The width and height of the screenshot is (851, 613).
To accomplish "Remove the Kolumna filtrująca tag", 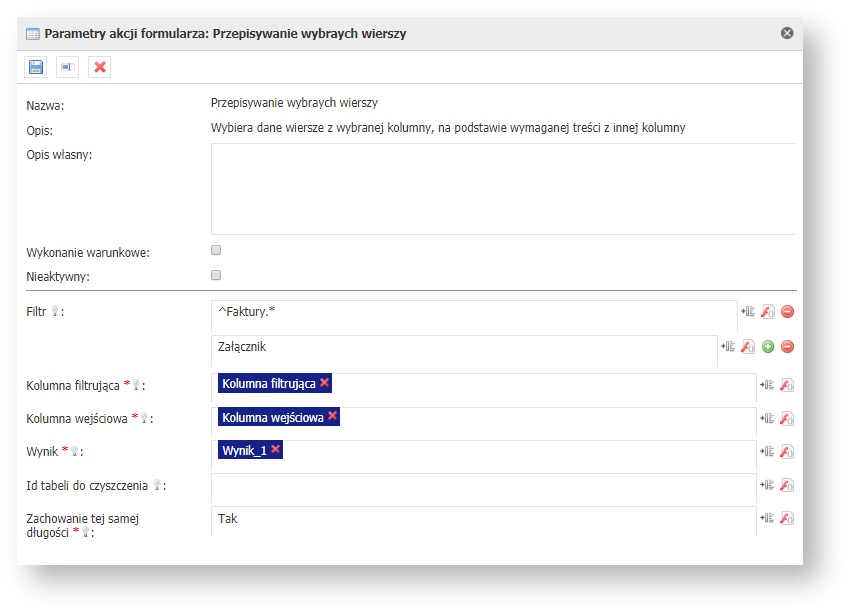I will click(325, 383).
